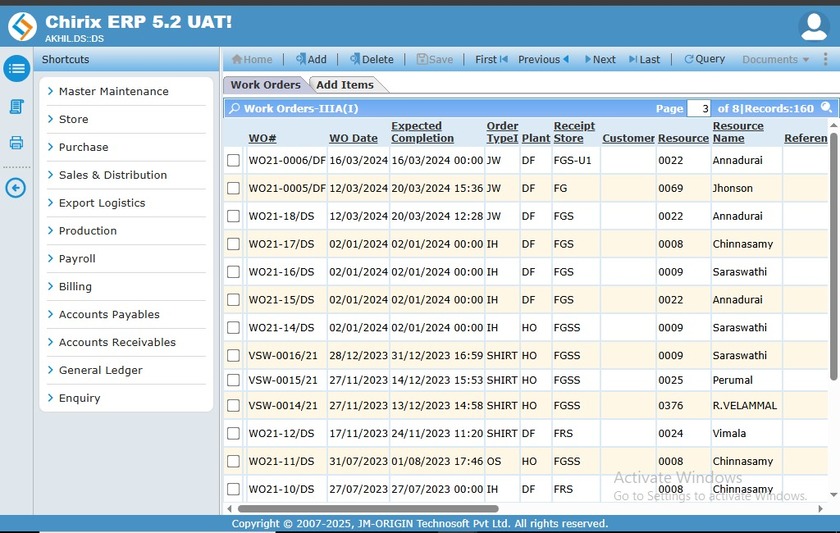This screenshot has height=533, width=840.
Task: Click the page number input field
Action: tap(699, 108)
